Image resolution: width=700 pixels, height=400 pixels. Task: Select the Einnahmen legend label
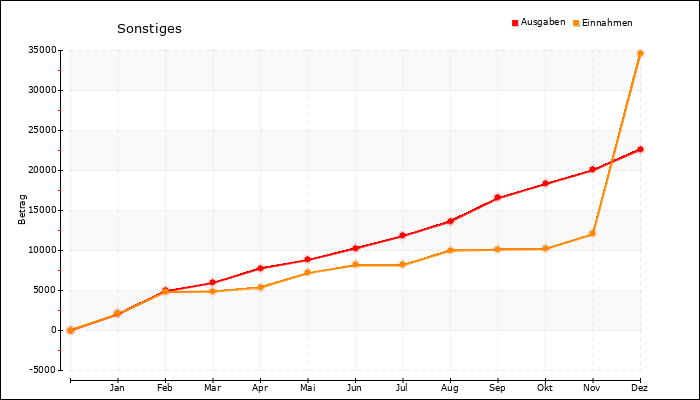pyautogui.click(x=608, y=22)
